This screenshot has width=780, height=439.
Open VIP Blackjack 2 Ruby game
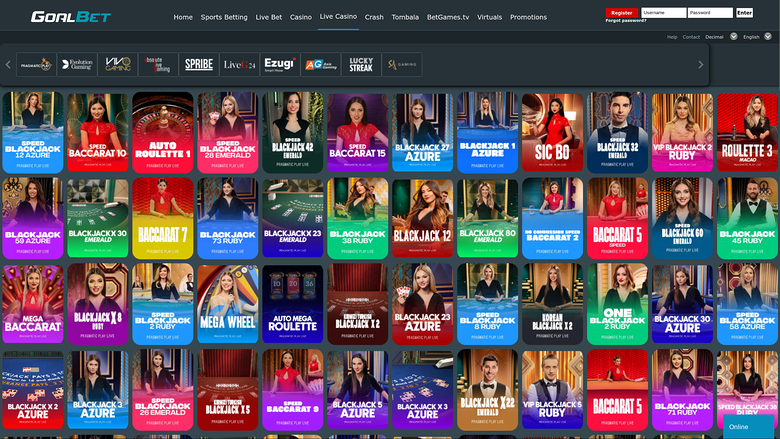[682, 132]
